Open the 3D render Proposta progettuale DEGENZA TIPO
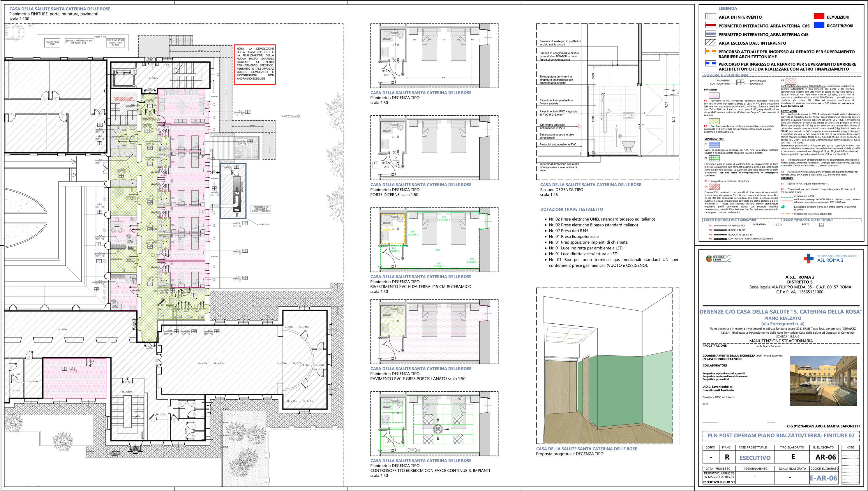The width and height of the screenshot is (868, 491). [x=607, y=366]
